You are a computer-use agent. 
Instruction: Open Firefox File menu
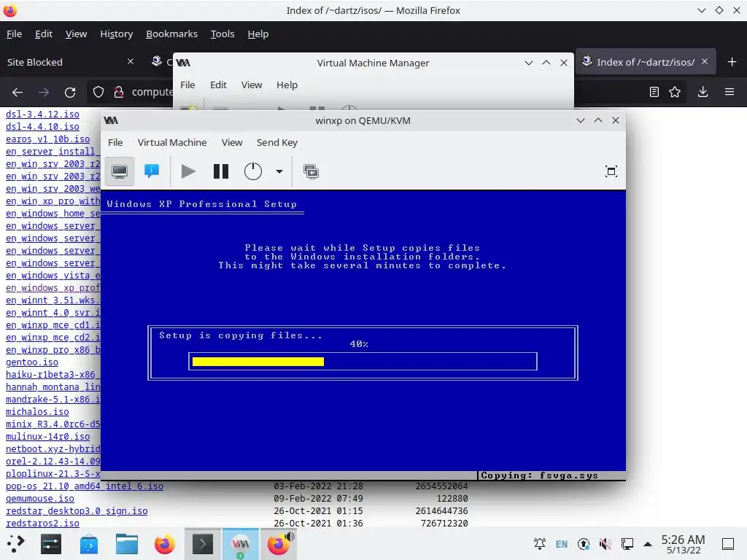click(14, 34)
